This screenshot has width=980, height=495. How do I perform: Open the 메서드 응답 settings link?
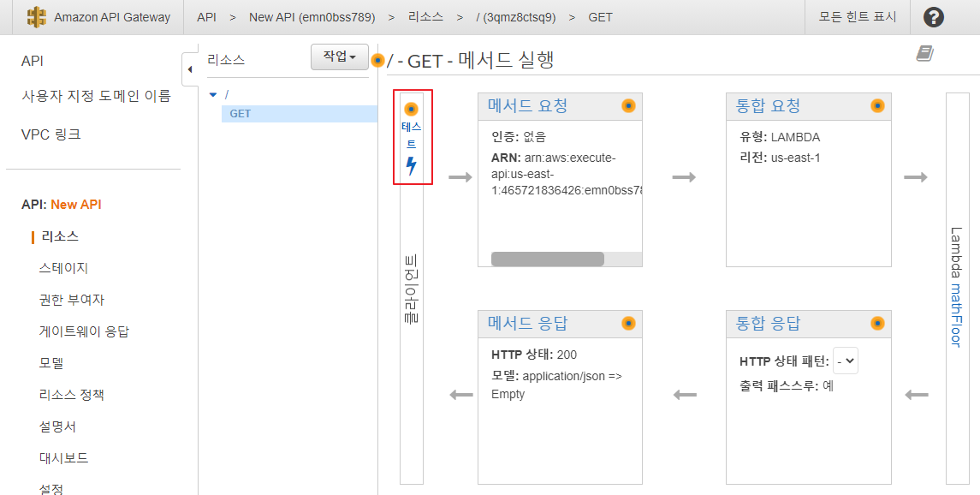[x=527, y=323]
